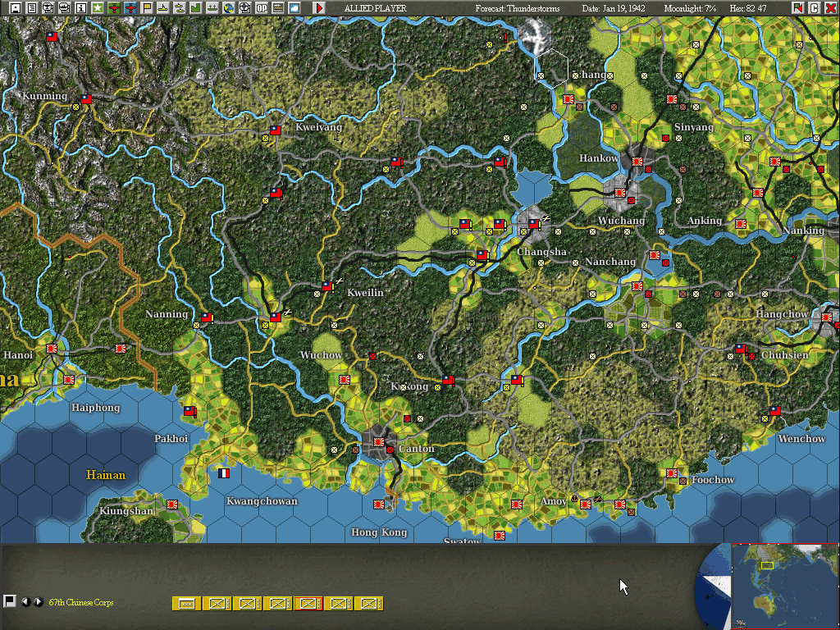Click the Chinese flag at Kweilin

[327, 286]
